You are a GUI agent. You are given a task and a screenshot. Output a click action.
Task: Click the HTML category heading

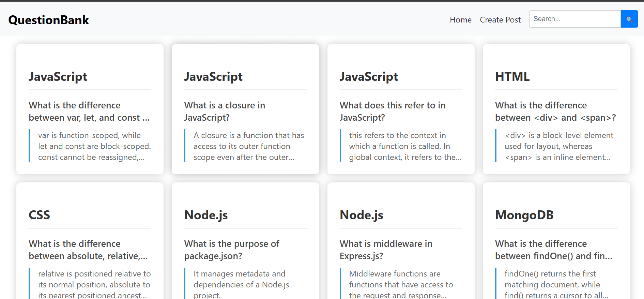click(512, 77)
